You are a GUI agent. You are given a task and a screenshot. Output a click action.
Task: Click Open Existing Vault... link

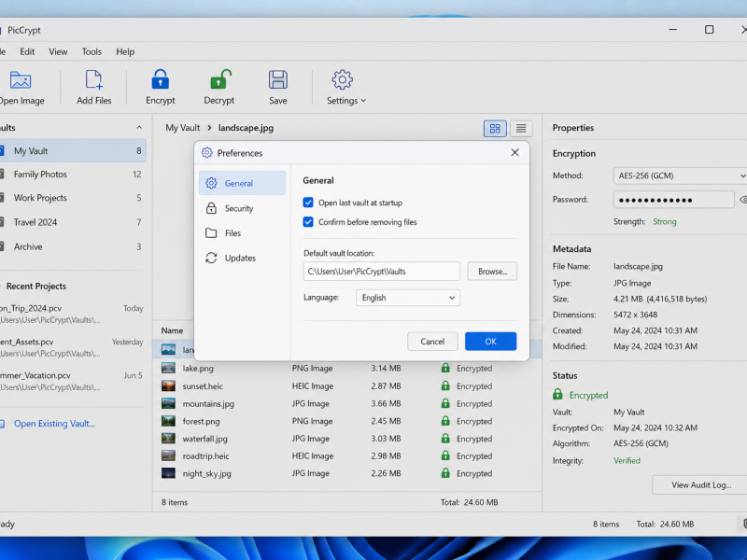(54, 424)
